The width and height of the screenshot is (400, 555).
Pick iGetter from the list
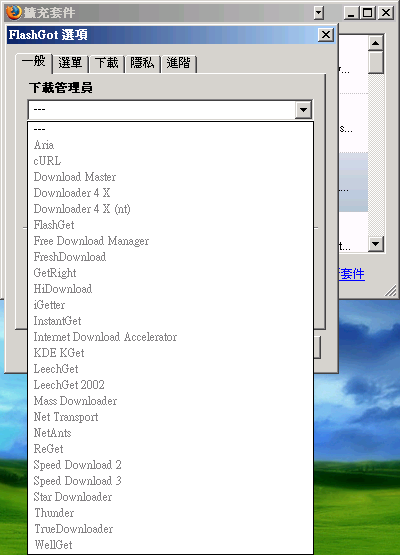[x=170, y=305]
